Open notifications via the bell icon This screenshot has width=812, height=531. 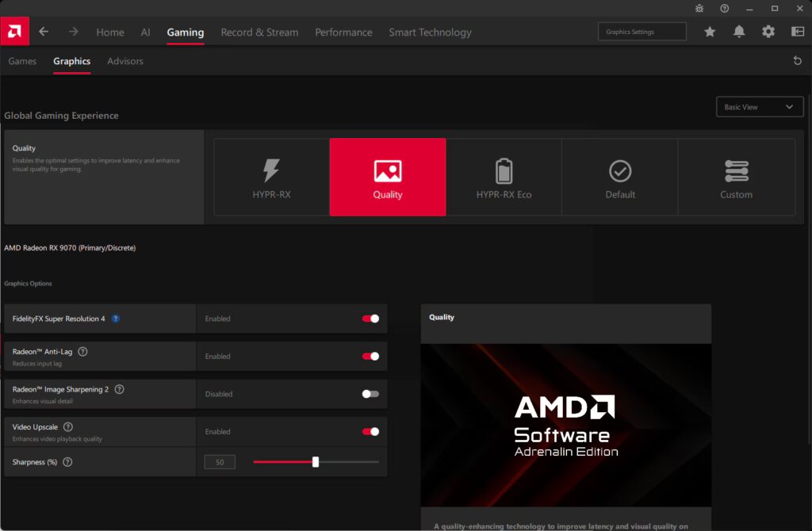tap(738, 31)
